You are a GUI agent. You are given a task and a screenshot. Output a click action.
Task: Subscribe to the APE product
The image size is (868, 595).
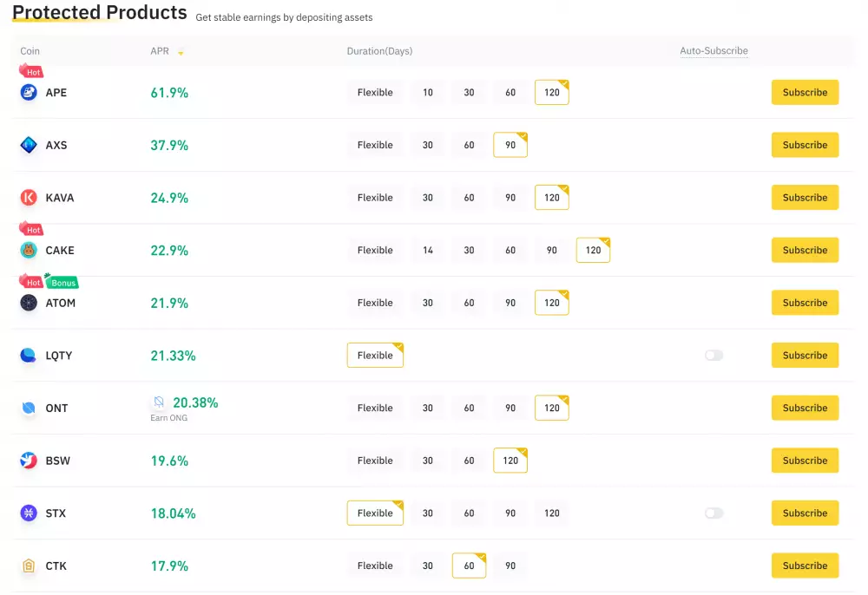click(x=805, y=92)
